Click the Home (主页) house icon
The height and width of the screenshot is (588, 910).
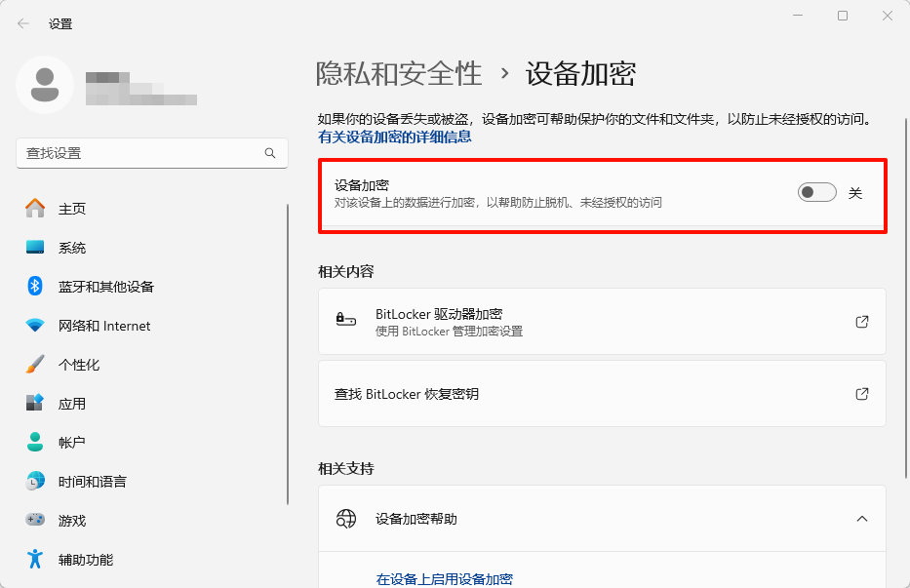click(x=35, y=209)
